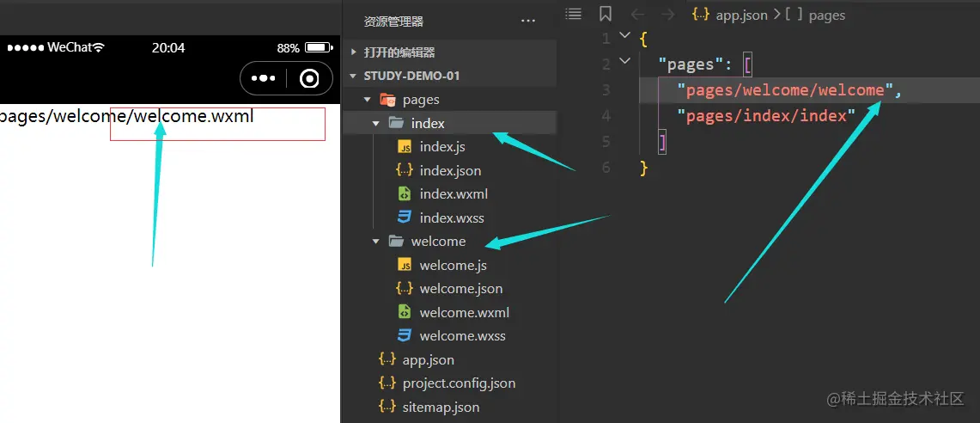Place cursor in "pages/welcome/welcome" string
The image size is (980, 423).
(786, 90)
